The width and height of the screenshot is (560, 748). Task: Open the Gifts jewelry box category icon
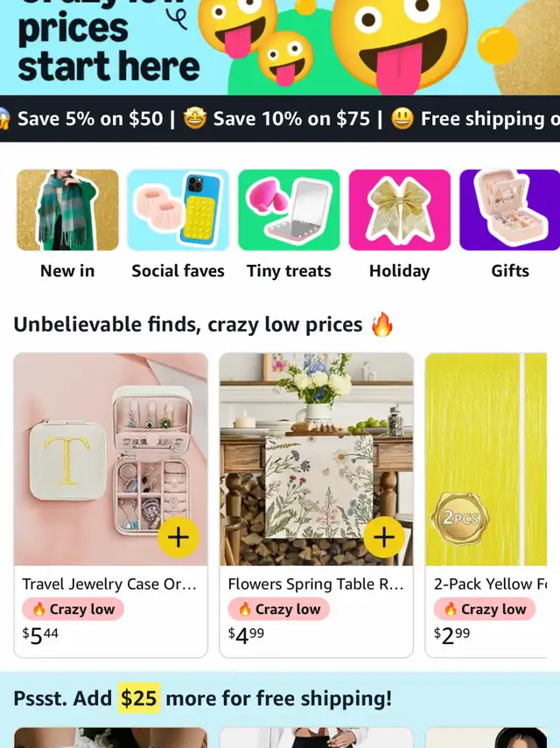click(x=509, y=210)
